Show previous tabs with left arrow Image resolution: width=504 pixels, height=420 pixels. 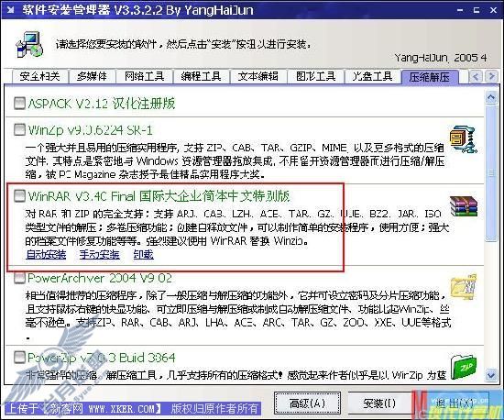(x=476, y=76)
